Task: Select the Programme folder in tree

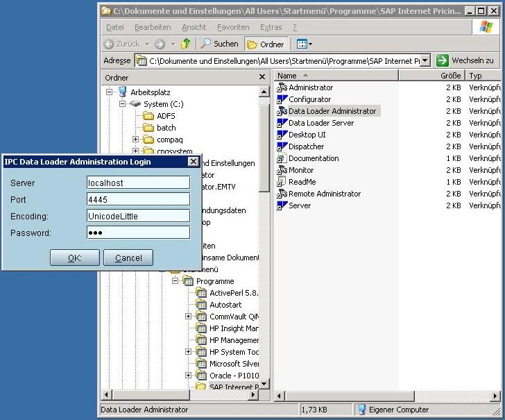Action: pos(188,281)
